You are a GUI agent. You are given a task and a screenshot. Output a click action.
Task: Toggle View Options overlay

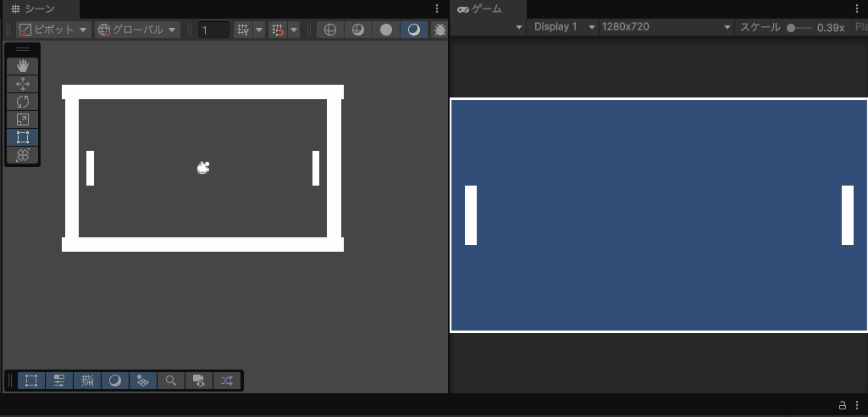coord(143,381)
